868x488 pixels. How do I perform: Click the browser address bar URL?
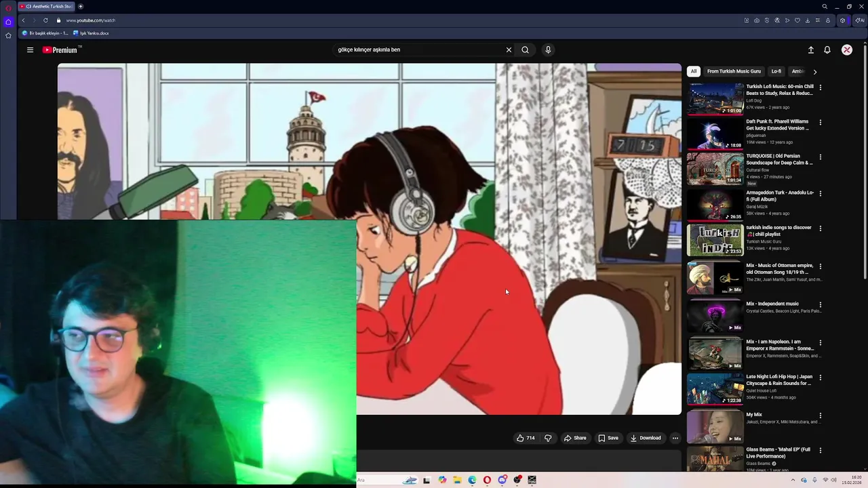click(90, 20)
